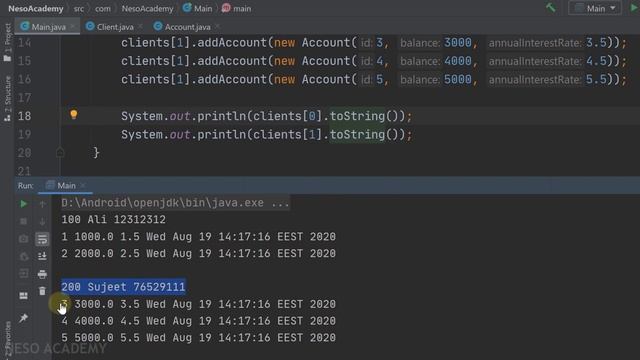
Task: Click the java.exe command line in console
Action: [175, 203]
